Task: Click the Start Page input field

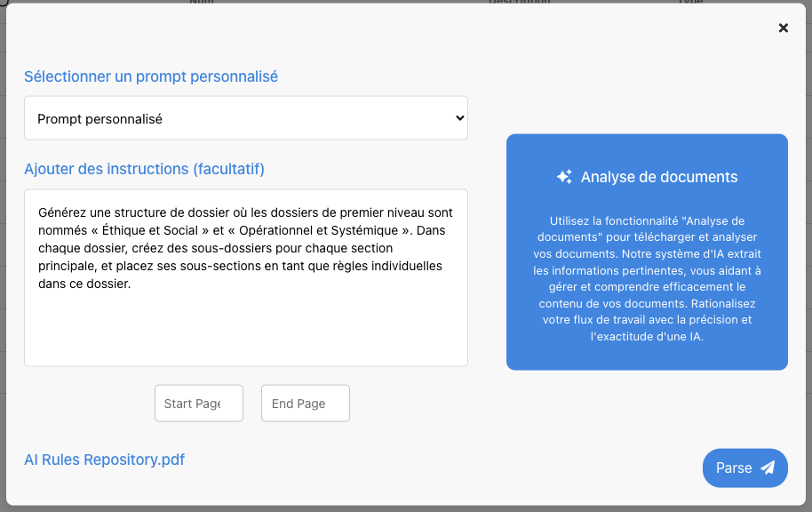Action: coord(198,404)
